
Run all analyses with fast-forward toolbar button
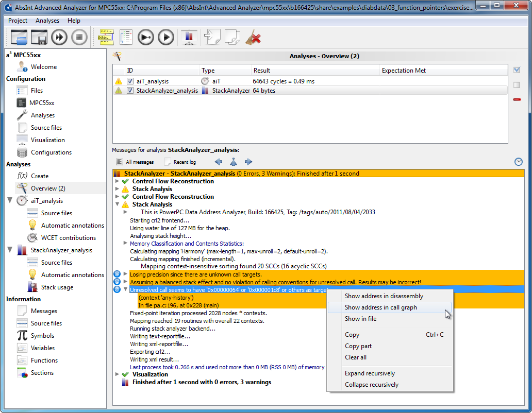point(59,37)
